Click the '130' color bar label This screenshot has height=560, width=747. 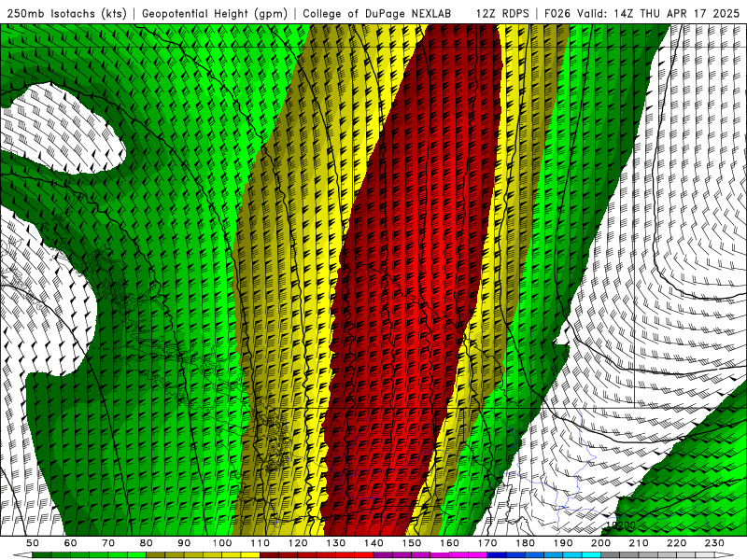click(x=336, y=543)
